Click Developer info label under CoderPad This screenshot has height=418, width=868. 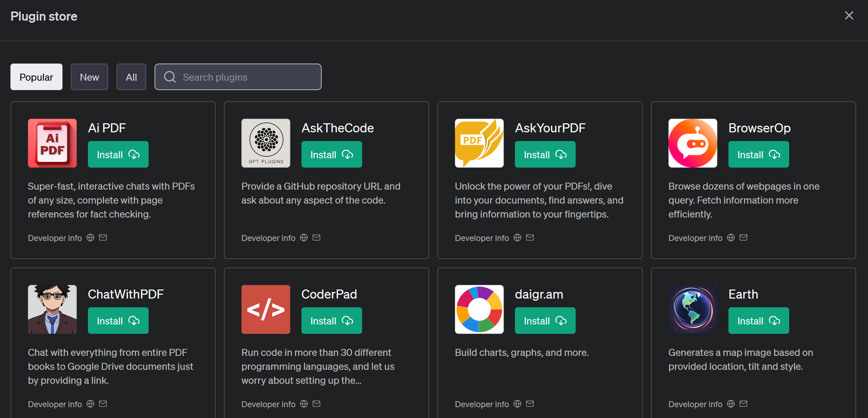268,404
